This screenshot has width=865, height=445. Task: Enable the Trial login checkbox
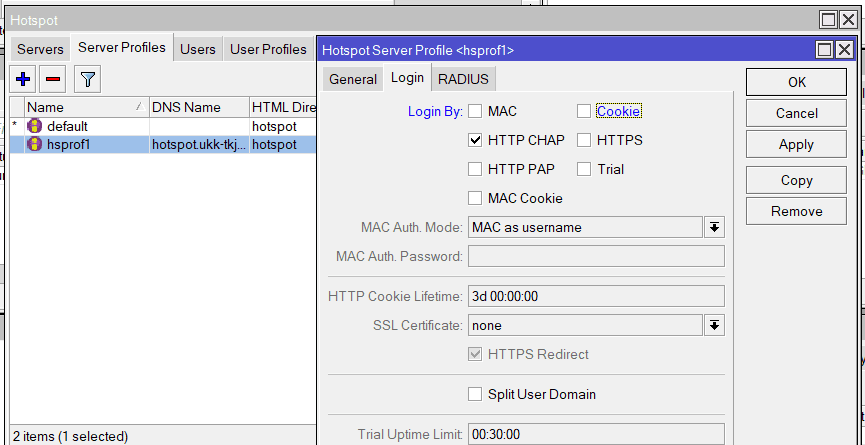[x=584, y=169]
